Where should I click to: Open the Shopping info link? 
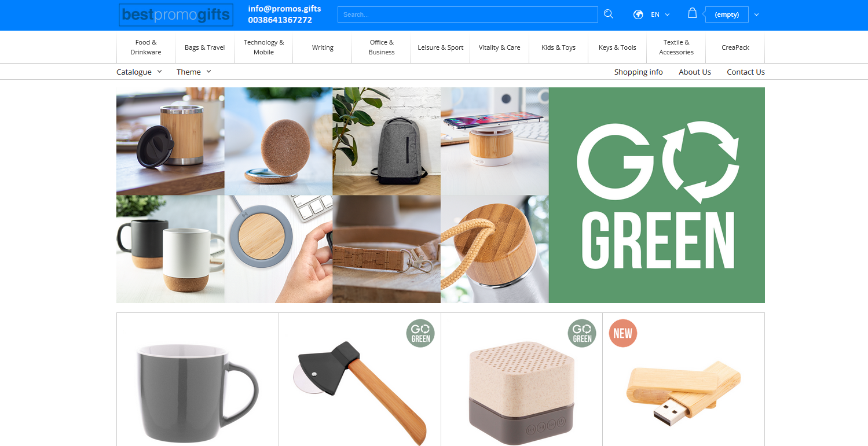point(638,72)
